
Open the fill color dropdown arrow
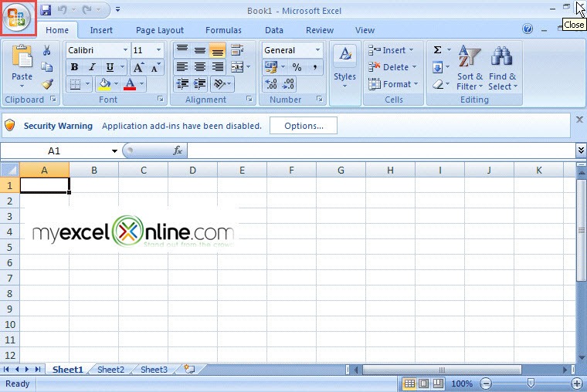[116, 84]
